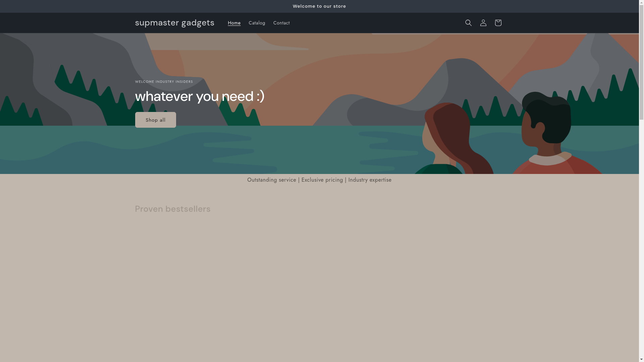Click the Welcome to our store announcement
This screenshot has height=362, width=644.
[319, 6]
